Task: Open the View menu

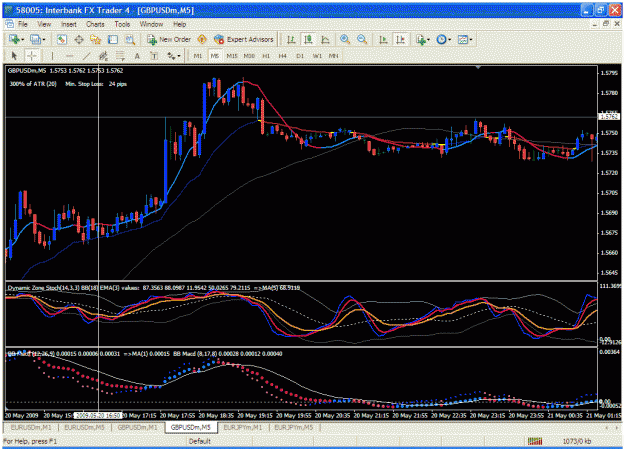Action: pyautogui.click(x=44, y=24)
